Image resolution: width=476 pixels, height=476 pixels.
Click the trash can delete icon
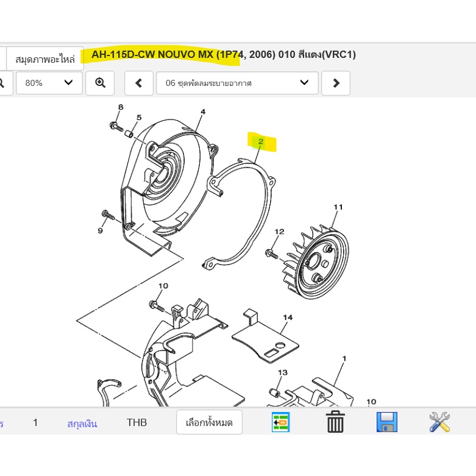coord(335,422)
